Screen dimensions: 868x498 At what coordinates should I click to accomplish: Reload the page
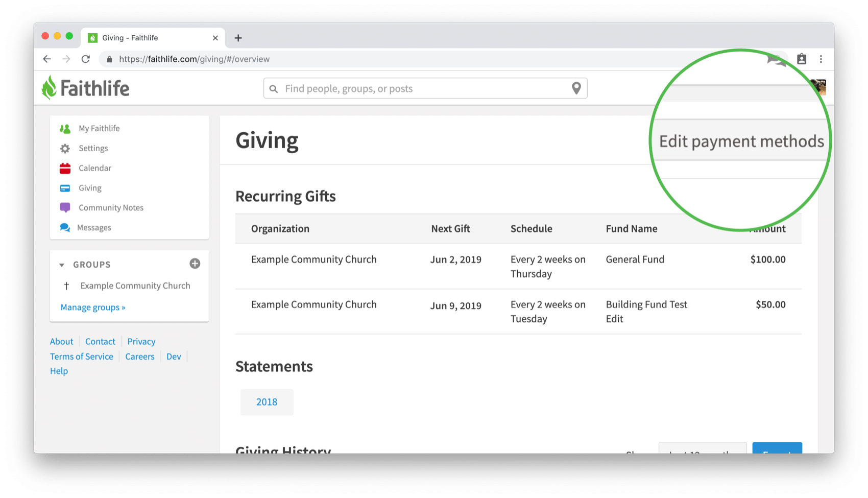[86, 59]
